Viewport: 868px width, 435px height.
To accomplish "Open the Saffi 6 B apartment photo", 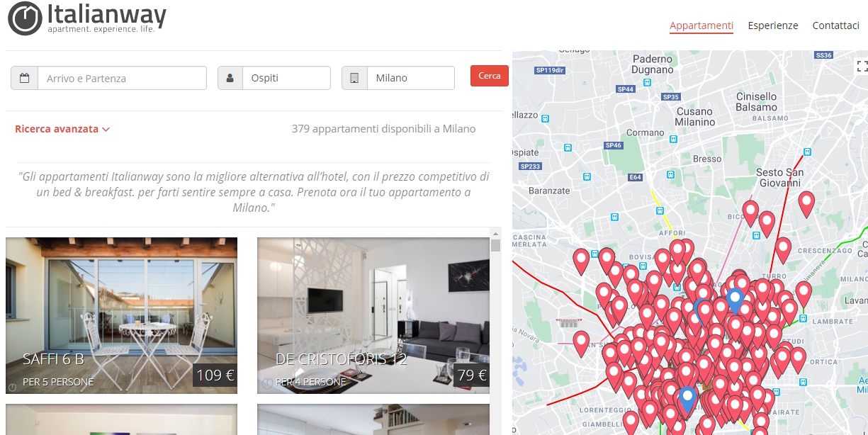I will (121, 315).
